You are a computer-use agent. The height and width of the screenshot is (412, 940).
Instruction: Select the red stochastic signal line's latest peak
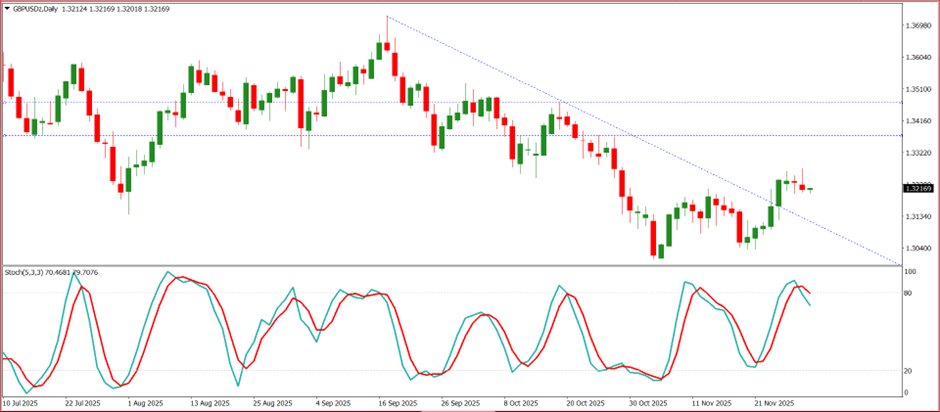(801, 286)
